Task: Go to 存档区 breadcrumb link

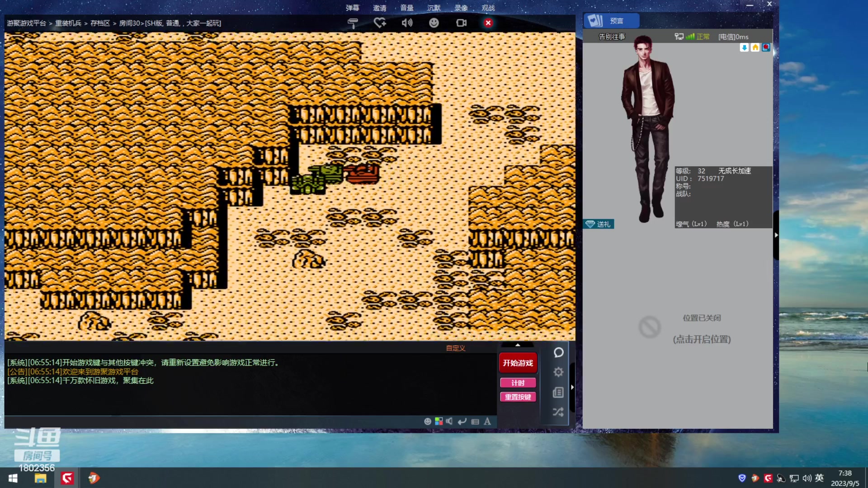Action: 100,23
